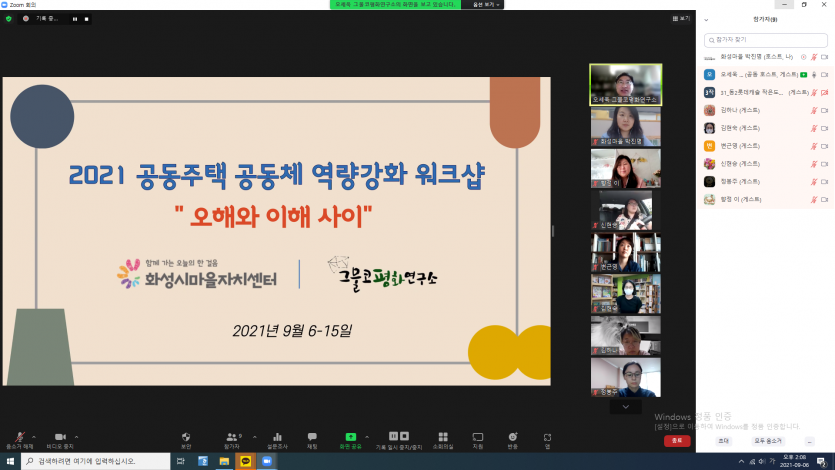Open video options arrow beside 비디오 중지
This screenshot has width=835, height=470.
coord(76,437)
